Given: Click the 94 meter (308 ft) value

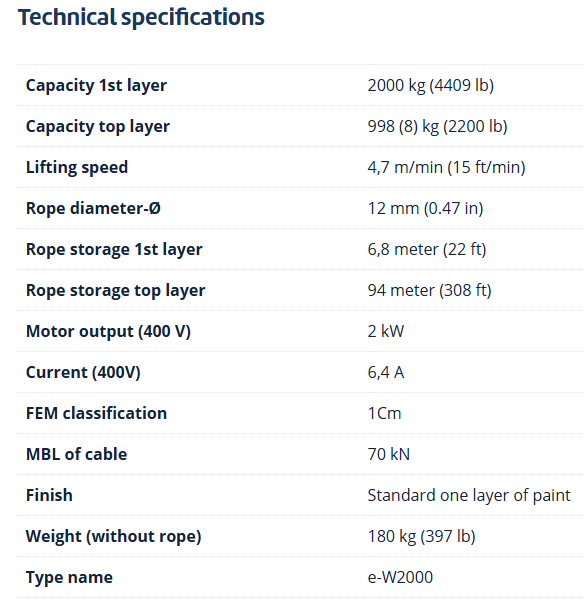Looking at the screenshot, I should pos(429,290).
